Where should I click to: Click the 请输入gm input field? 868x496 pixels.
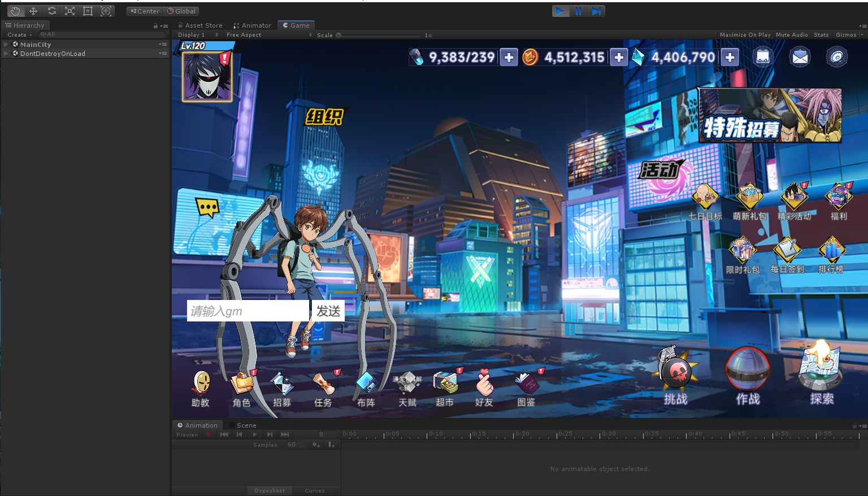(x=248, y=311)
